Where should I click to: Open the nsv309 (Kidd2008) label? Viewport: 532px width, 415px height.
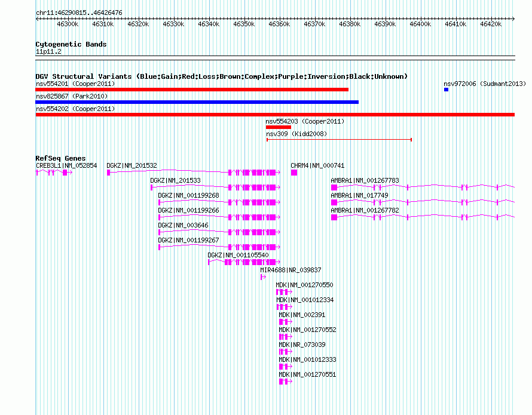tap(296, 134)
